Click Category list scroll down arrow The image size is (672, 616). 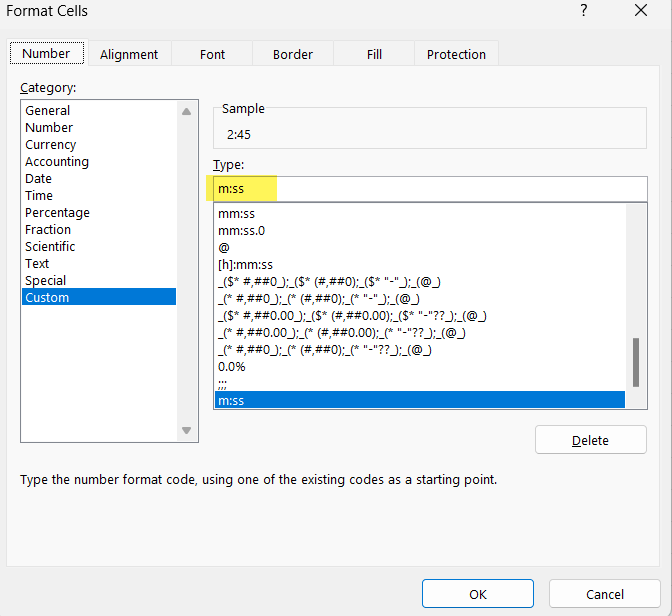point(186,430)
